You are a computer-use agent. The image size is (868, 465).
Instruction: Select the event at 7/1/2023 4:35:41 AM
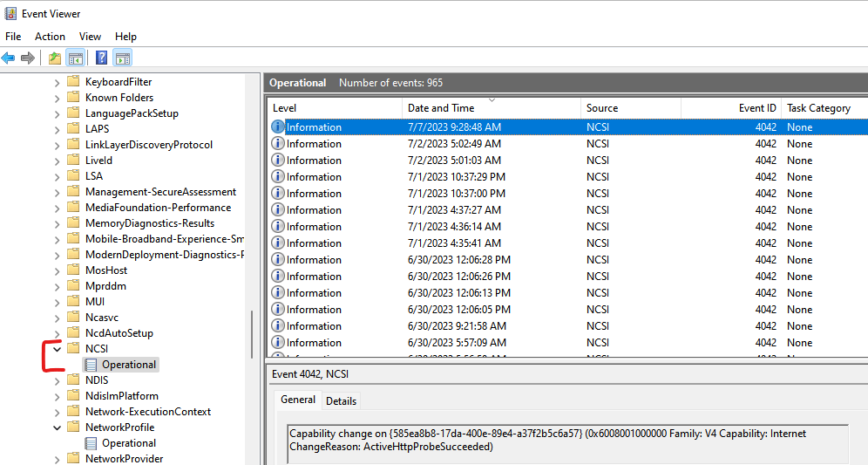(567, 243)
